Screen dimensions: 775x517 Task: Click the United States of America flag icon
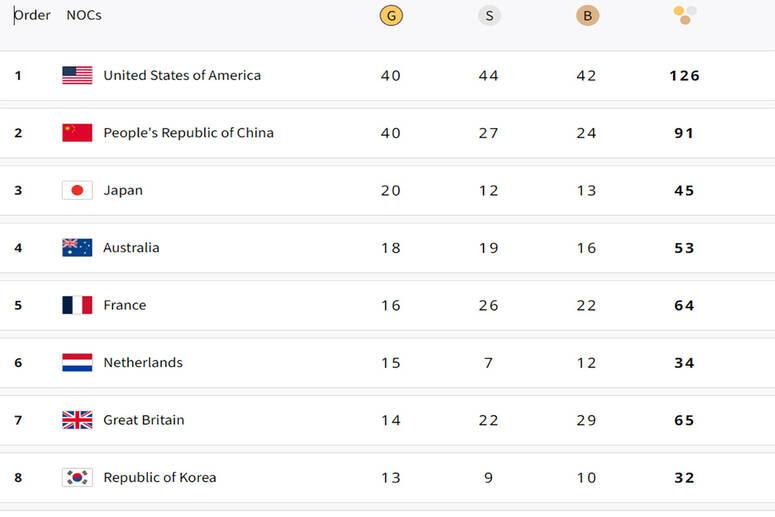(x=77, y=75)
